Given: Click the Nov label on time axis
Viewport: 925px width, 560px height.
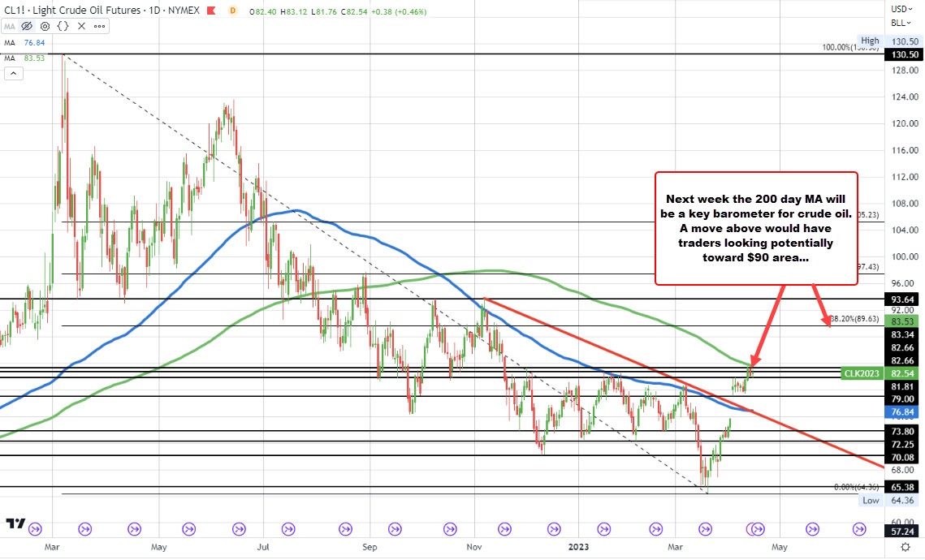Looking at the screenshot, I should pyautogui.click(x=474, y=547).
